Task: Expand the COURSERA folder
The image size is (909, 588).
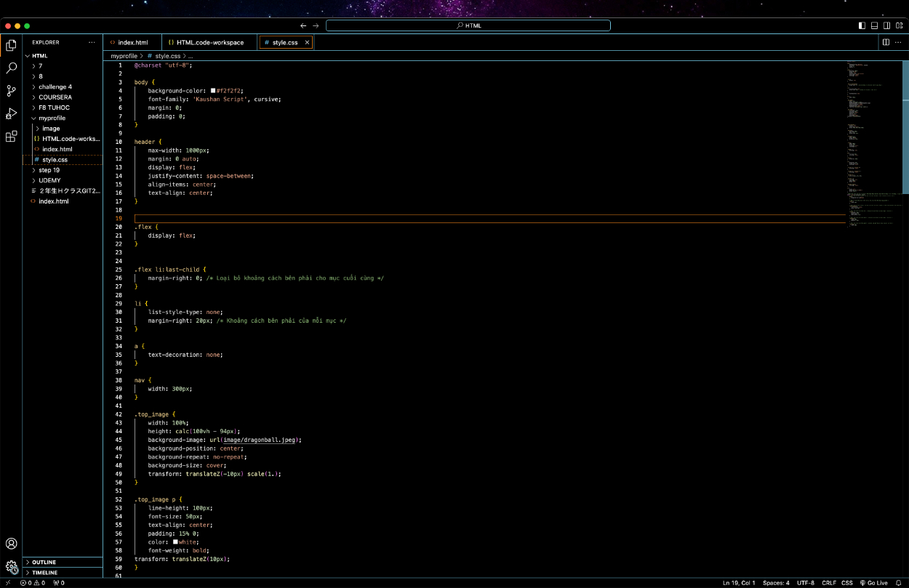Action: (x=55, y=97)
